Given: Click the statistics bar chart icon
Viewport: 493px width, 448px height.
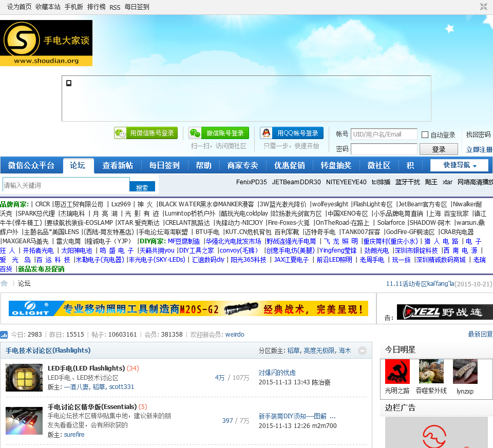Looking at the screenshot, I should click(x=4, y=335).
